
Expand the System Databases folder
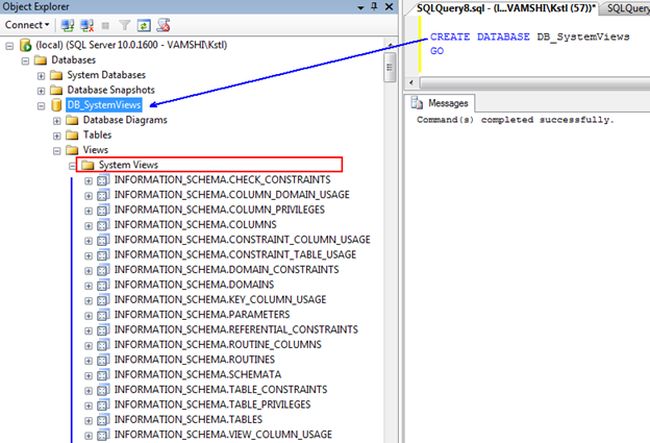(x=41, y=75)
